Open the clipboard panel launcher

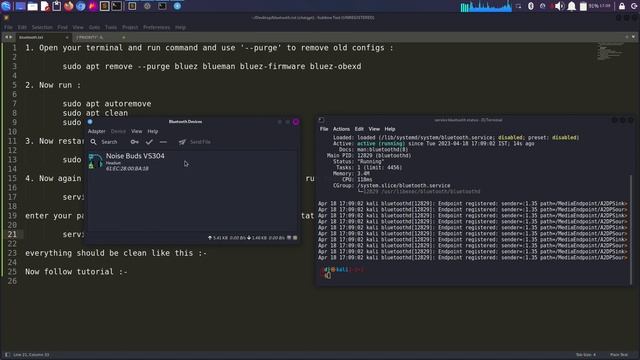[57, 6]
